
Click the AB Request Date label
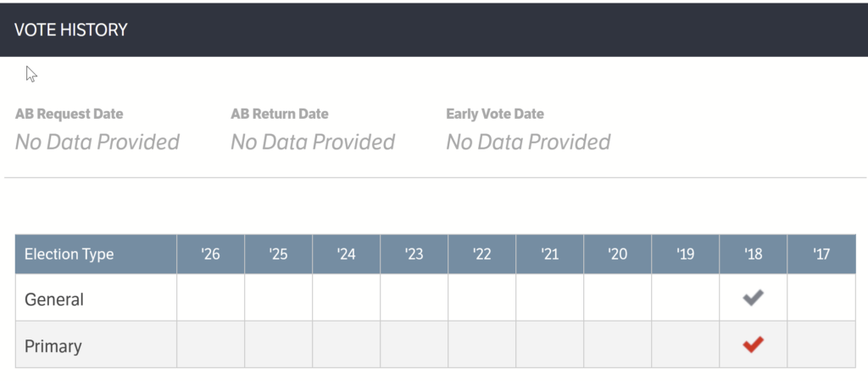70,114
